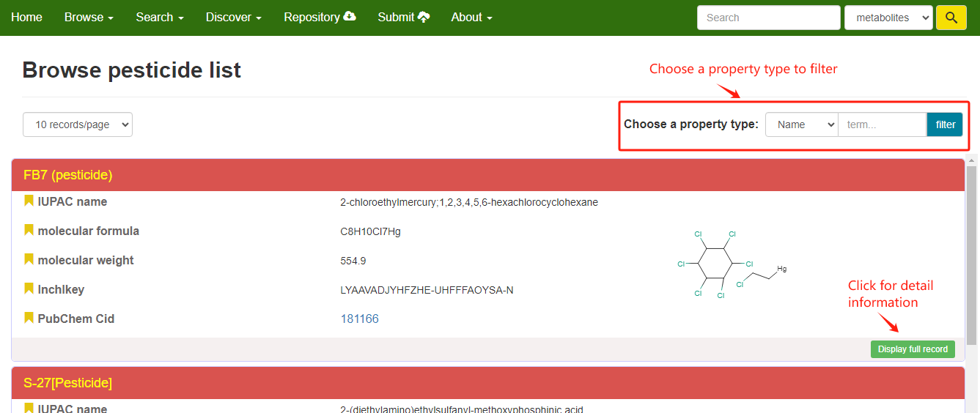
Task: Click the filter term input field
Action: (x=882, y=124)
